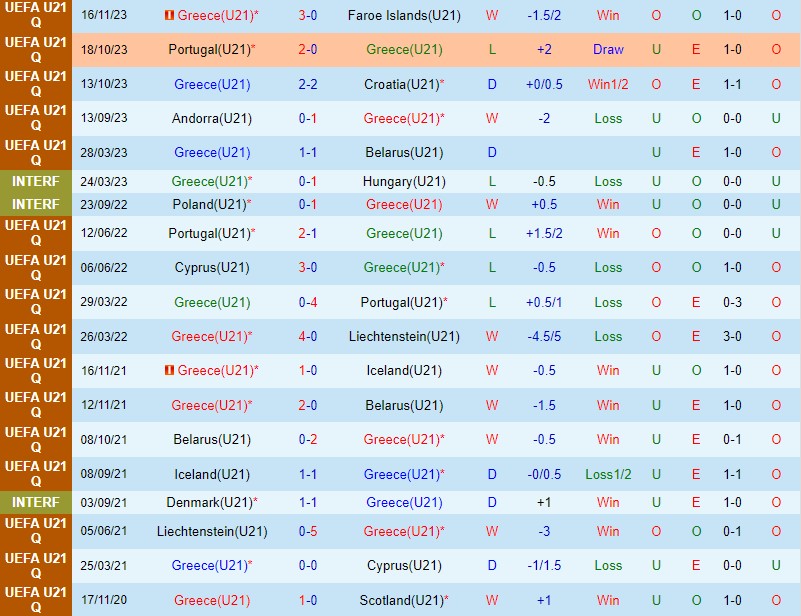Image resolution: width=801 pixels, height=616 pixels.
Task: Click the red card icon in the 16/11/21 Iceland match
Action: pos(169,371)
